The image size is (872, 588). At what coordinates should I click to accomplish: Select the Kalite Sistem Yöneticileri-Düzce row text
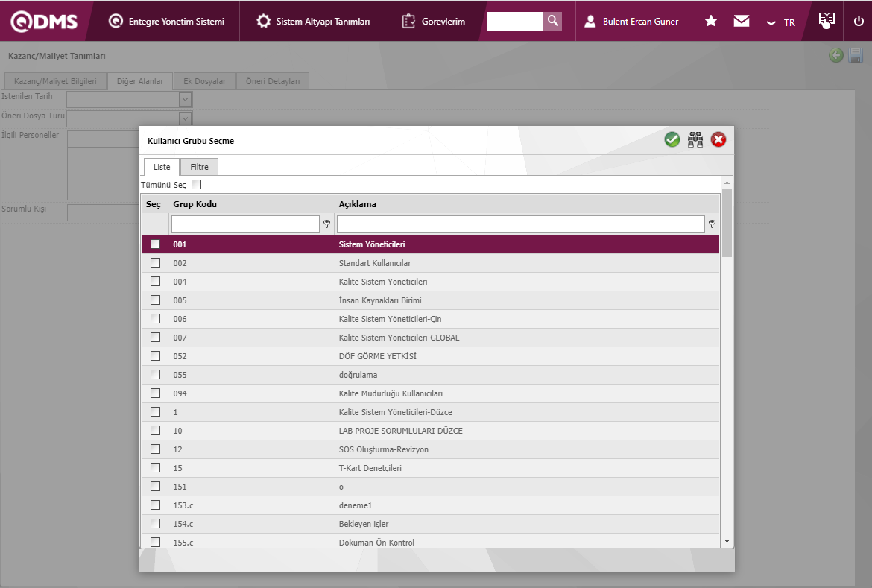396,412
